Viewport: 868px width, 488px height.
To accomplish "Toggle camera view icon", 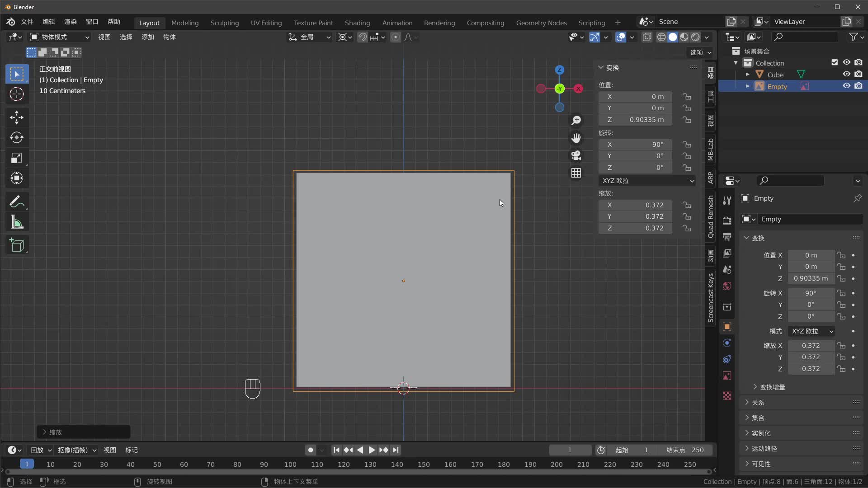I will [576, 155].
